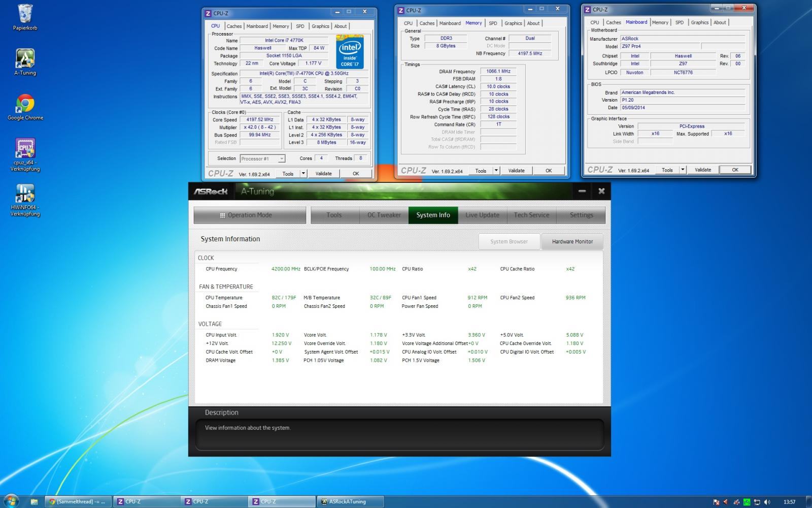Screen dimensions: 812x508
Task: Click the CPU-Z title icon in the CPU window
Action: 208,13
